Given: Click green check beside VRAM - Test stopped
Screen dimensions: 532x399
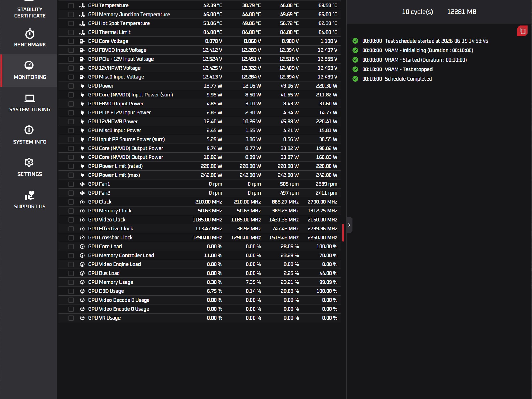Looking at the screenshot, I should click(x=355, y=69).
